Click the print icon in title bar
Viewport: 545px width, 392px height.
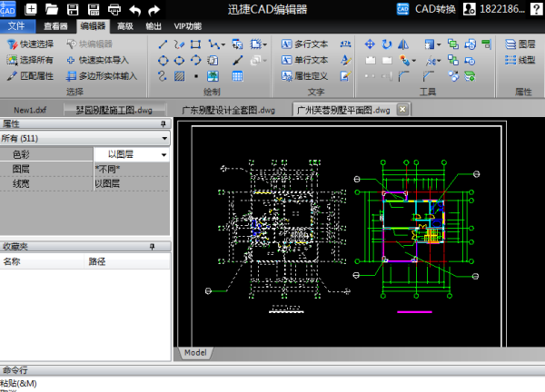tap(114, 9)
